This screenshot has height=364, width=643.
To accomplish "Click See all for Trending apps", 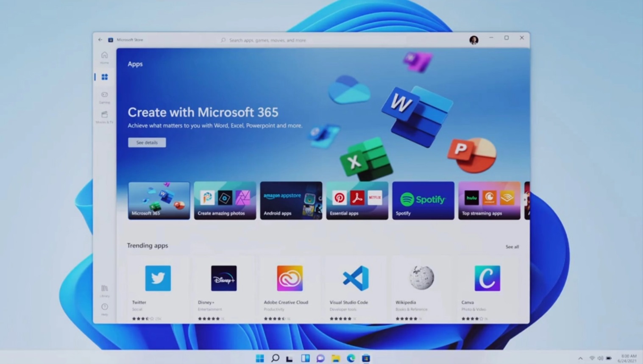I will 512,247.
